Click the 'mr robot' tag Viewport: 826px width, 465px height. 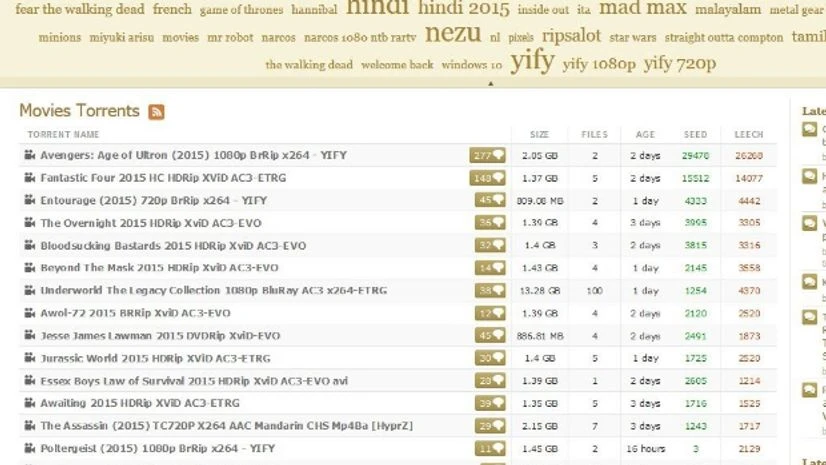[230, 38]
